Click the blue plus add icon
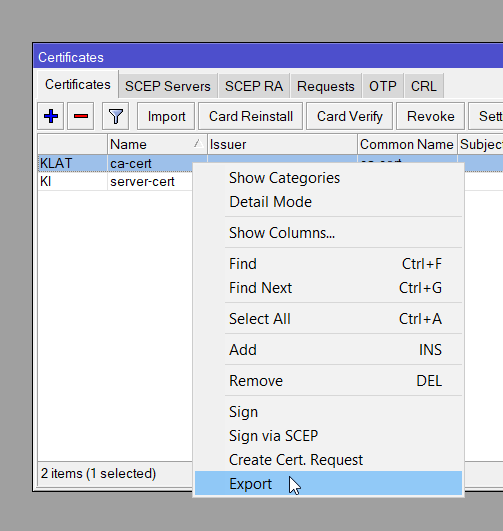This screenshot has height=531, width=503. (x=50, y=116)
